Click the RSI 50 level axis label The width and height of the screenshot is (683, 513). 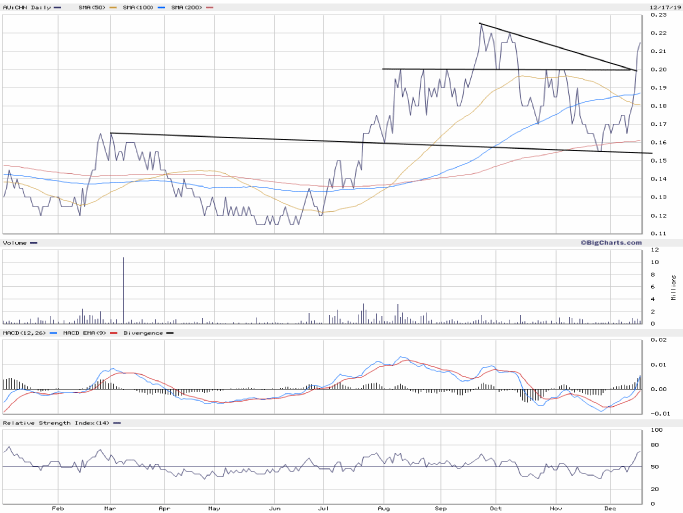click(x=655, y=467)
